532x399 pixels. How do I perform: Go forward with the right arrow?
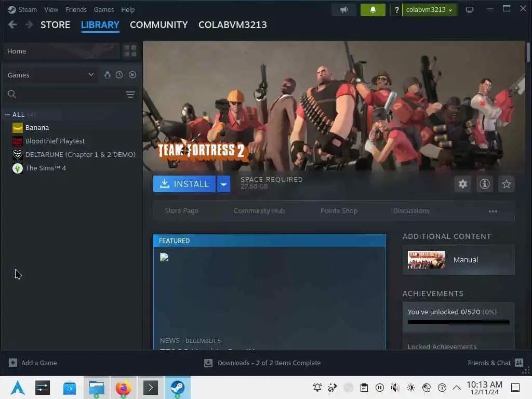click(x=29, y=24)
